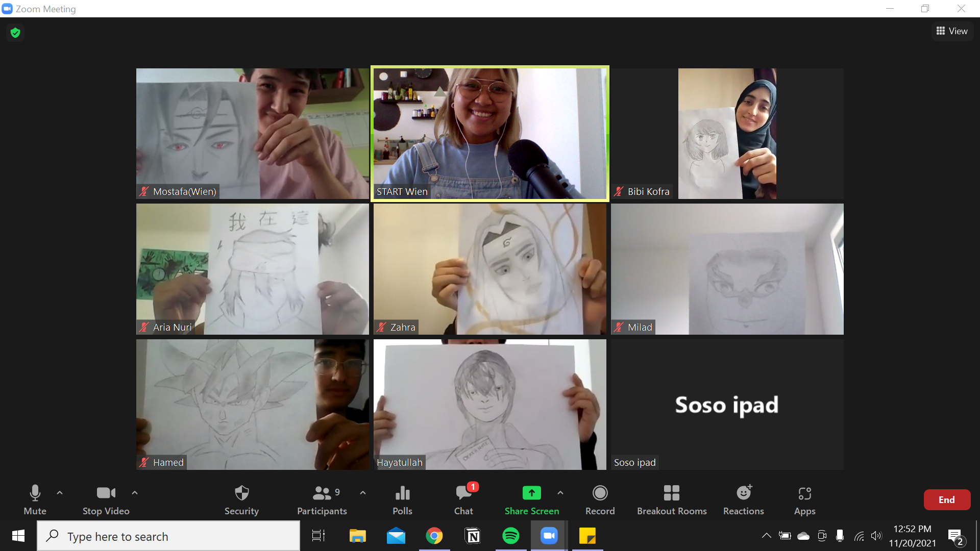Screen dimensions: 980x551
Task: Open Windows Task View
Action: point(318,536)
